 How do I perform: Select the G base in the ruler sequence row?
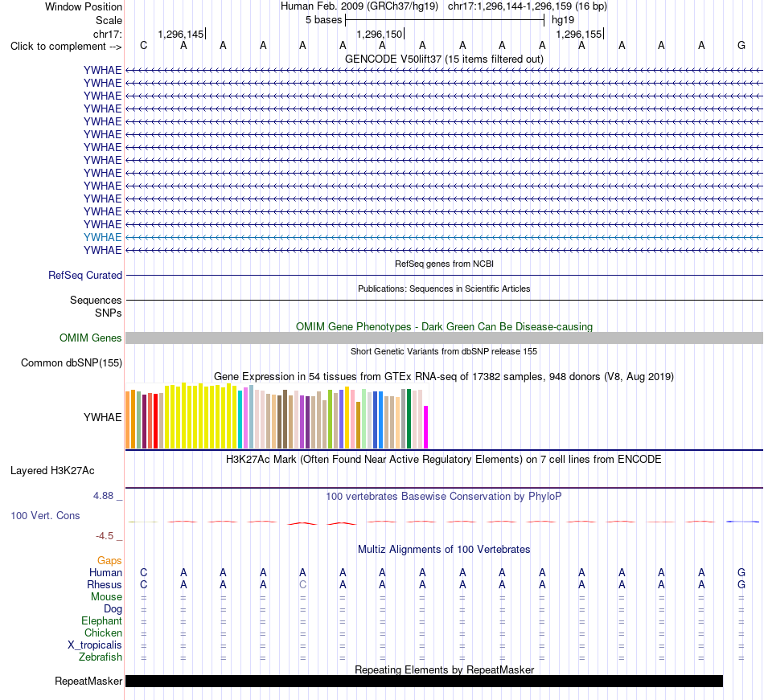point(741,45)
